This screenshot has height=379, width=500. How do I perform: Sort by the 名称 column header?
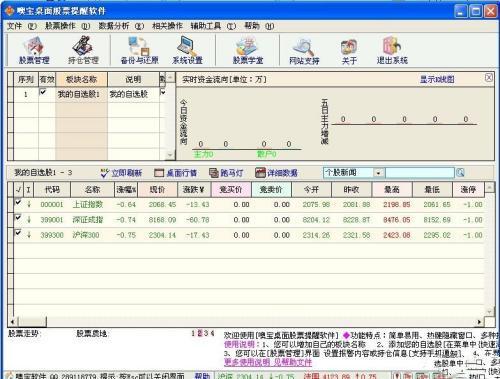[x=92, y=190]
